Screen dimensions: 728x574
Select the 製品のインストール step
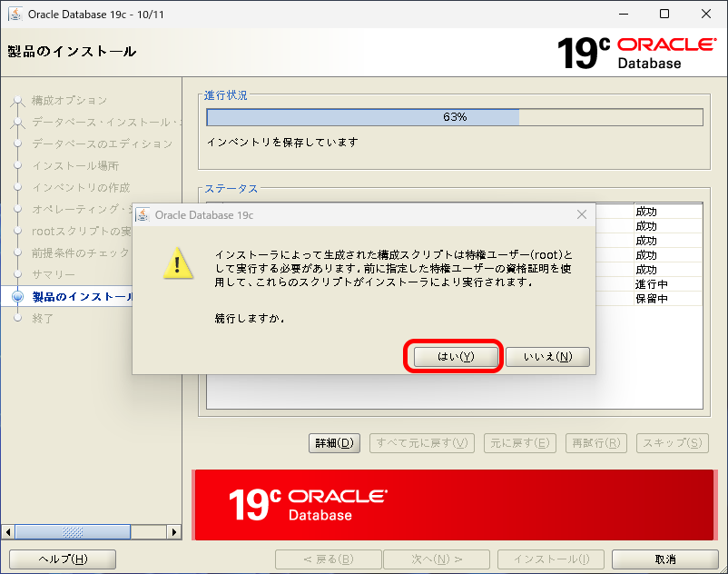pyautogui.click(x=83, y=297)
